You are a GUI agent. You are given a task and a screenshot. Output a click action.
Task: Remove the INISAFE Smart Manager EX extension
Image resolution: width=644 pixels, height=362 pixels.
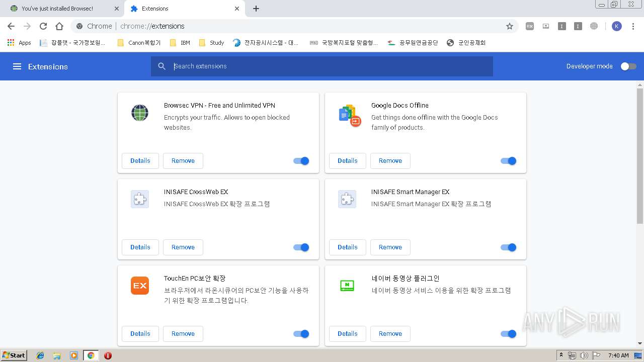[390, 247]
